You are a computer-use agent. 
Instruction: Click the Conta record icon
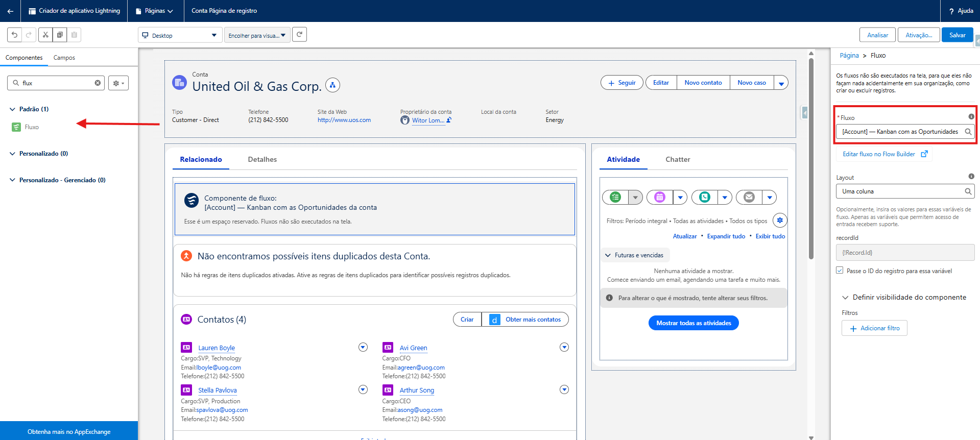tap(179, 82)
